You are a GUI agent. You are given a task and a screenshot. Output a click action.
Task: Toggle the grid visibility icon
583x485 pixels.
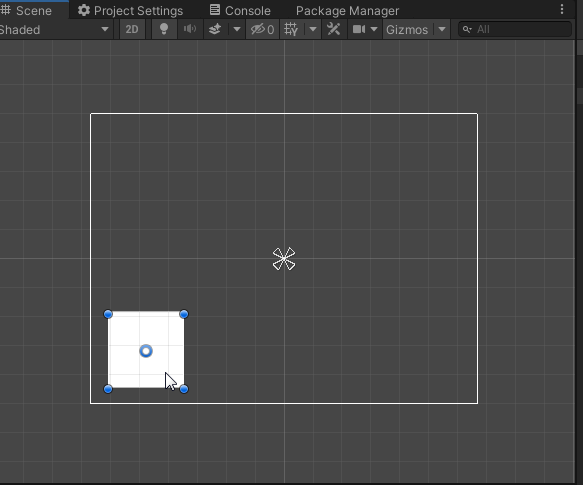(x=291, y=29)
